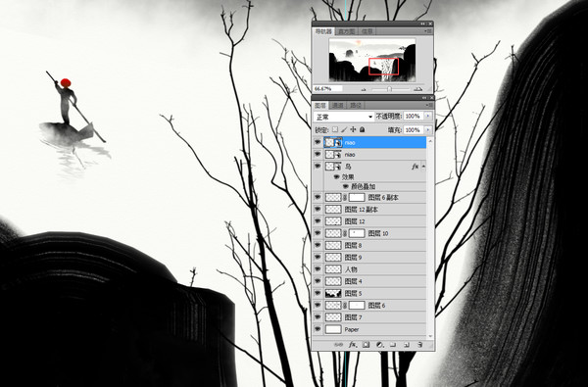Open the 不透明度 opacity slider arrow

point(428,117)
